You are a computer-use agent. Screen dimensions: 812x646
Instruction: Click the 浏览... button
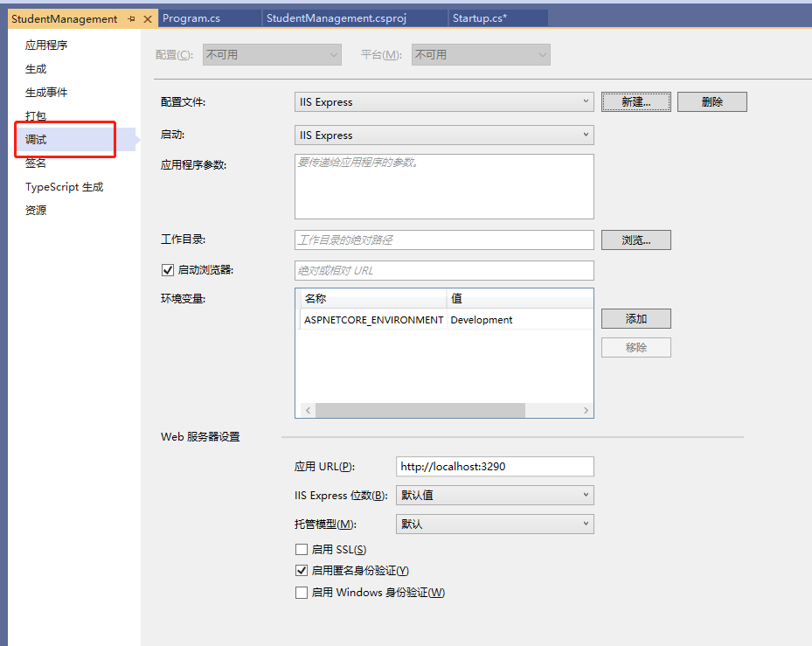coord(636,240)
